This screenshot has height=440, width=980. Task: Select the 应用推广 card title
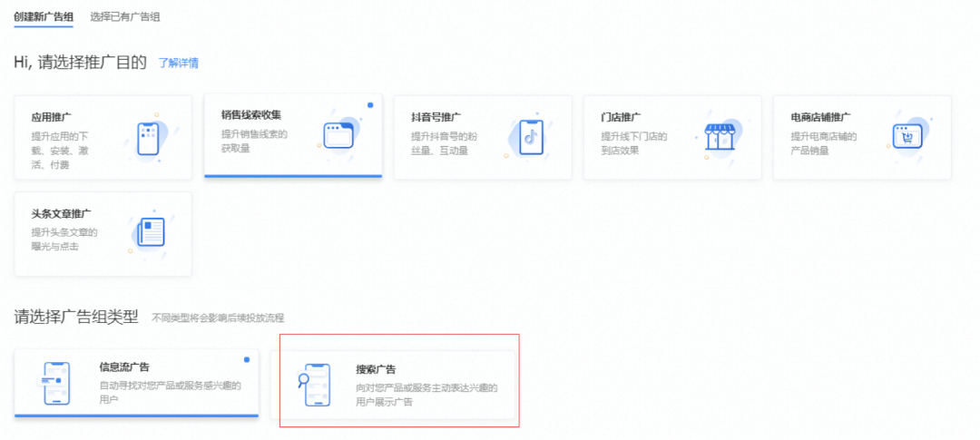click(x=51, y=117)
